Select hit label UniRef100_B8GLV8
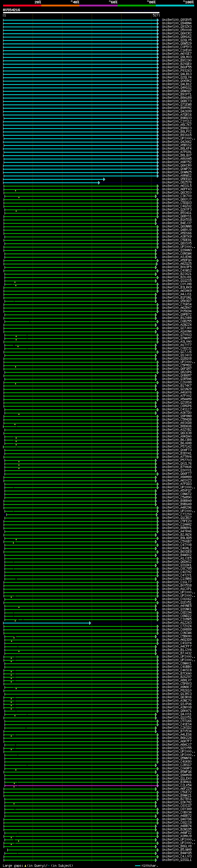Screen dimensions: 197x868 coord(177,847)
